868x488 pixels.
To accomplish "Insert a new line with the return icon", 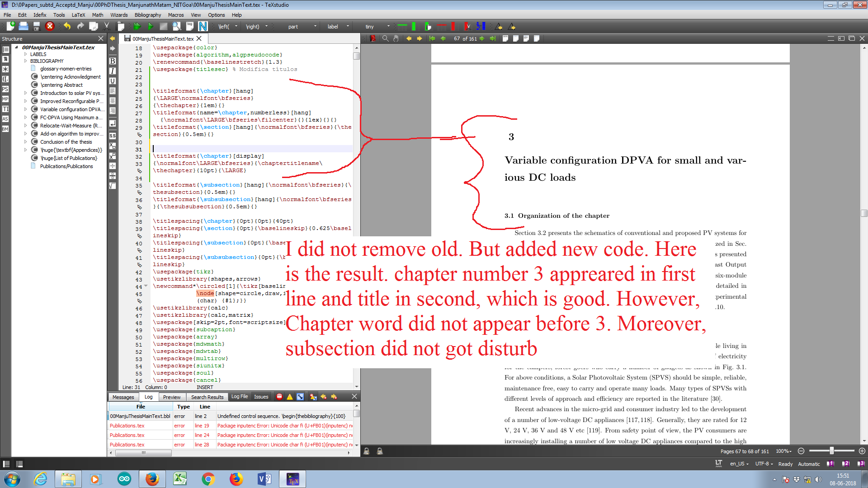I will pos(113,123).
